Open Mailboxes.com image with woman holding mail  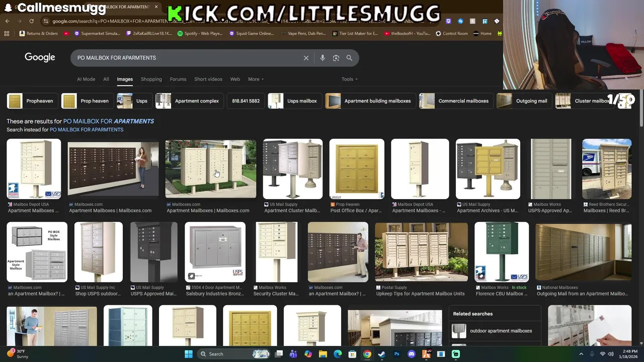click(x=113, y=169)
